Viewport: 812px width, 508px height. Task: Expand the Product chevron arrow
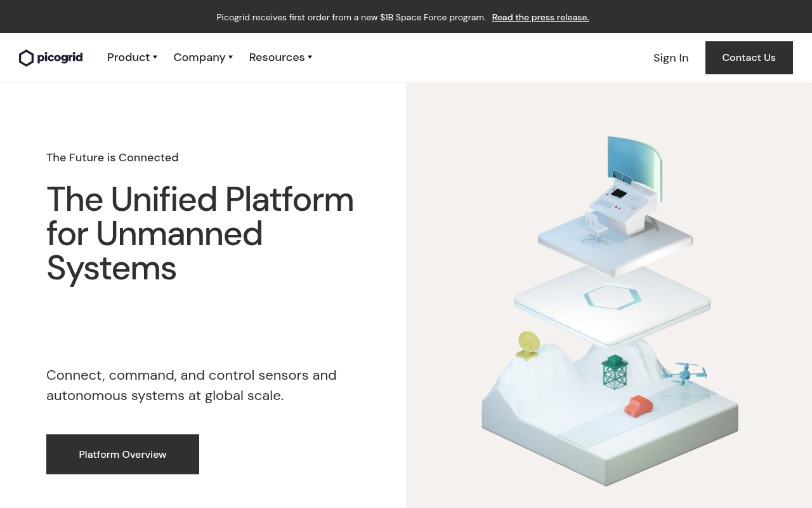coord(155,57)
